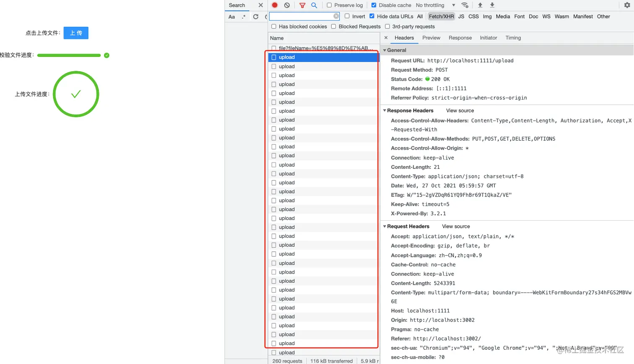The width and height of the screenshot is (634, 364).
Task: Open network search magnifier icon
Action: coord(314,5)
